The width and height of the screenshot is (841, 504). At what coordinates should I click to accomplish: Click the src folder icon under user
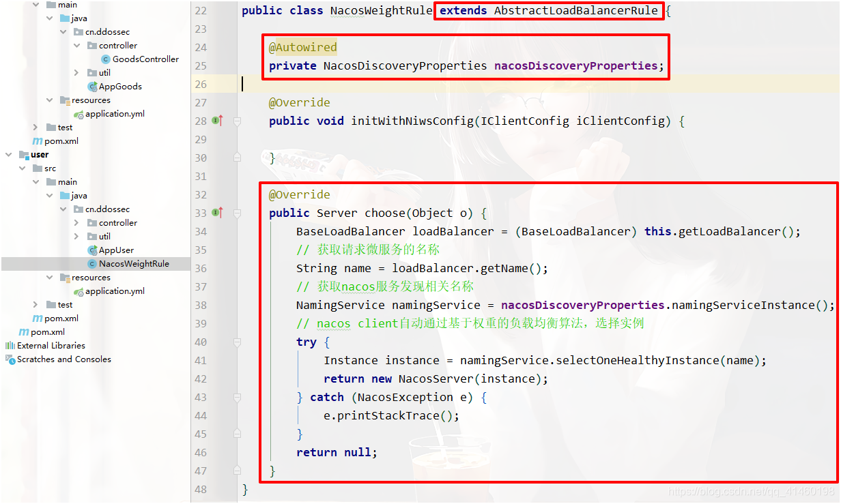point(38,168)
